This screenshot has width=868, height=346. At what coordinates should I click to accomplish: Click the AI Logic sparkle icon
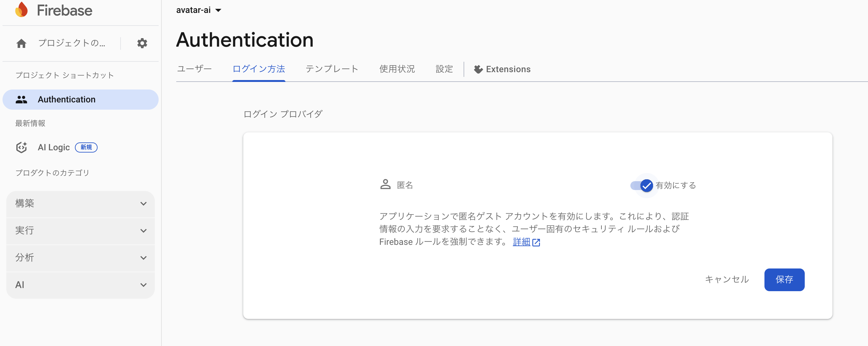pyautogui.click(x=22, y=147)
